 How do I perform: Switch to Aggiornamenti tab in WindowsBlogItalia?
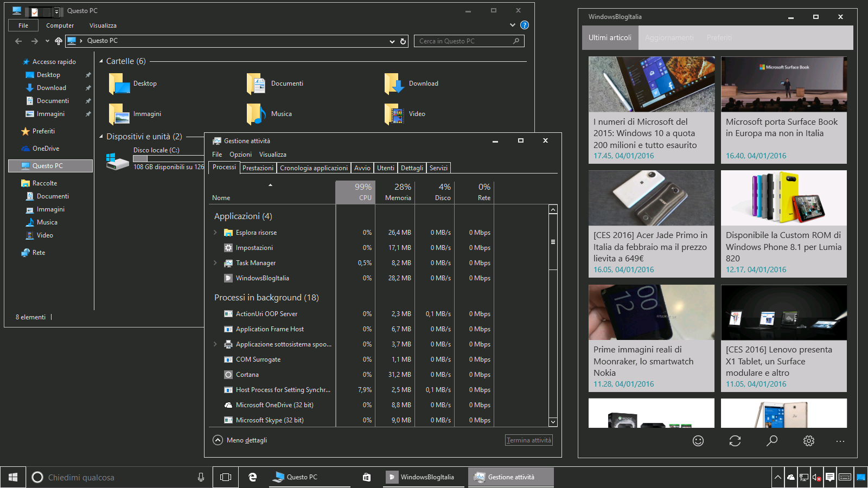pos(669,38)
